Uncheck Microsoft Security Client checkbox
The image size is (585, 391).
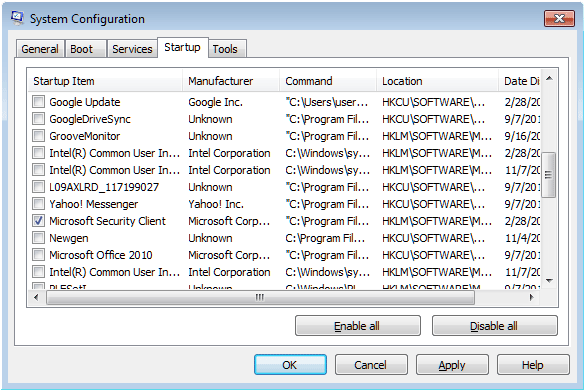point(38,221)
